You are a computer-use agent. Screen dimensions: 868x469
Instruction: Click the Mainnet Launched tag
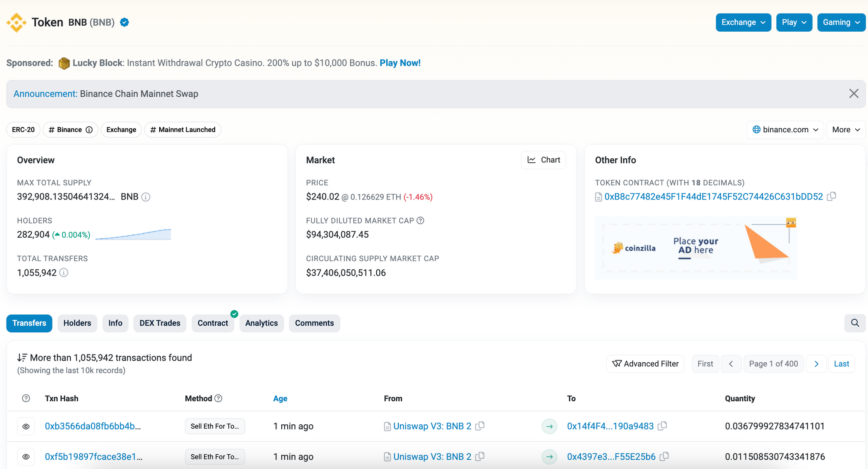tap(183, 130)
